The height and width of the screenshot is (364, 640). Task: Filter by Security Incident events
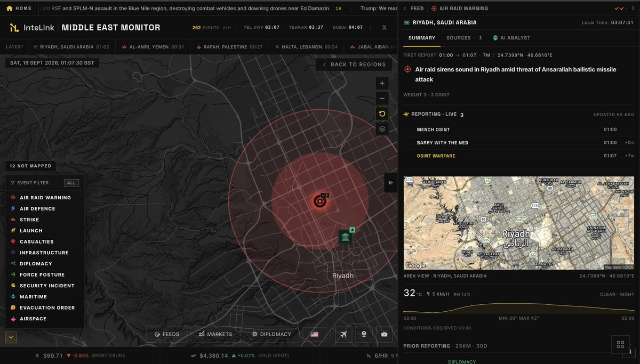pos(42,286)
